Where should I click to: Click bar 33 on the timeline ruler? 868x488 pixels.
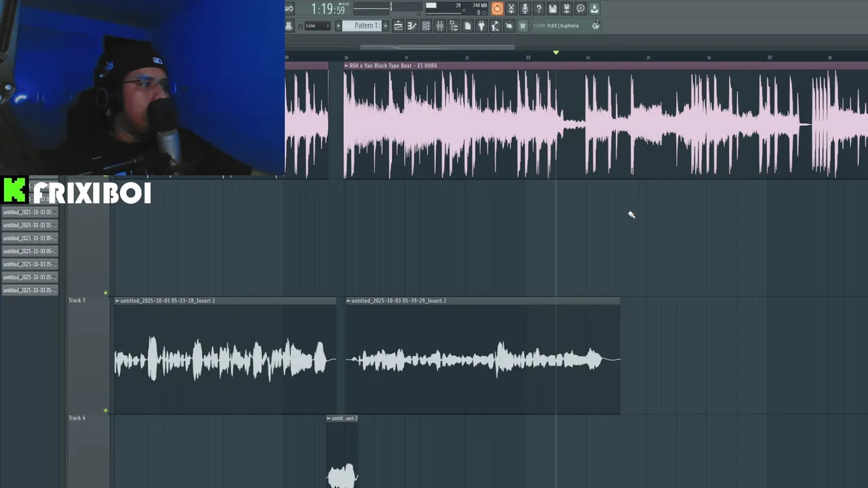pyautogui.click(x=528, y=58)
